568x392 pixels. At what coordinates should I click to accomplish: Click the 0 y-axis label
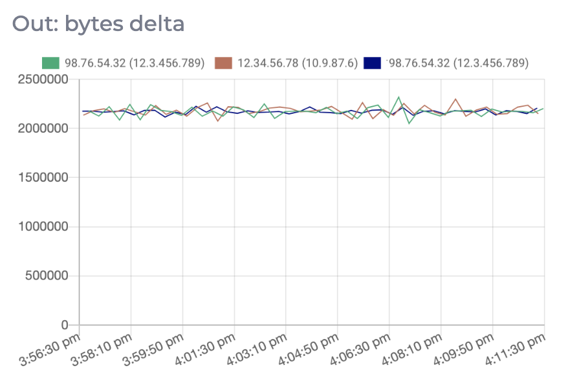(65, 325)
